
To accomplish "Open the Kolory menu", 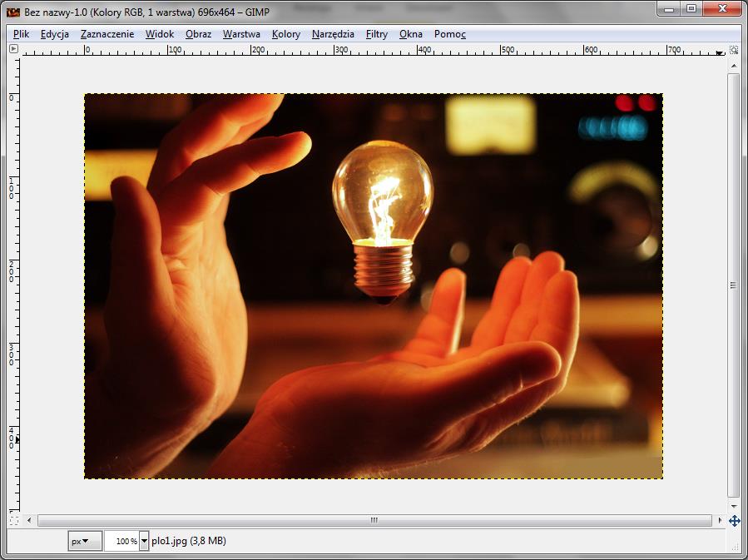I will 285,34.
